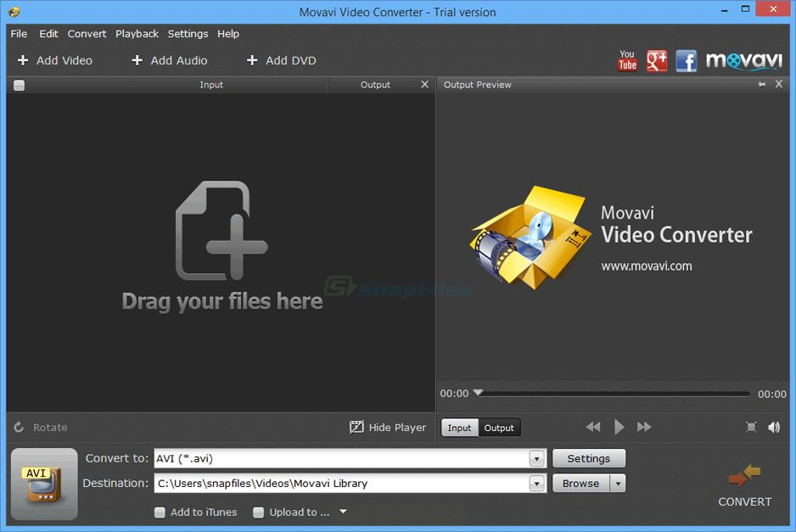This screenshot has width=796, height=532.
Task: Click the playback seek slider track
Action: (x=615, y=394)
